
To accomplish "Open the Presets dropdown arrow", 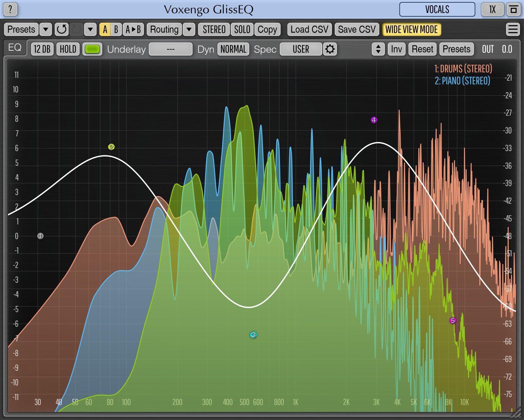I will pyautogui.click(x=46, y=29).
